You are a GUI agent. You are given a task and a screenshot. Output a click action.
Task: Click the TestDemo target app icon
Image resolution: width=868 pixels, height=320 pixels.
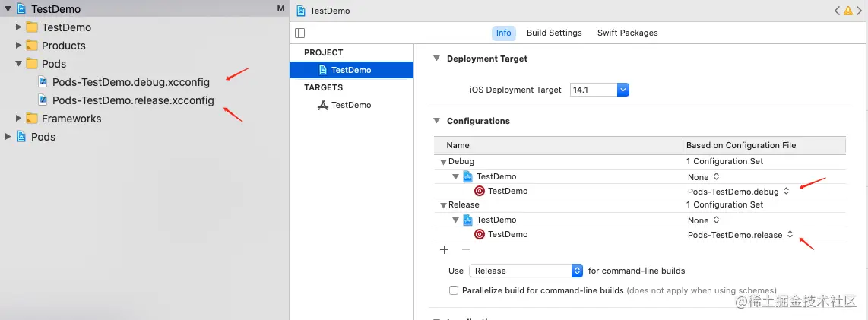coord(323,105)
